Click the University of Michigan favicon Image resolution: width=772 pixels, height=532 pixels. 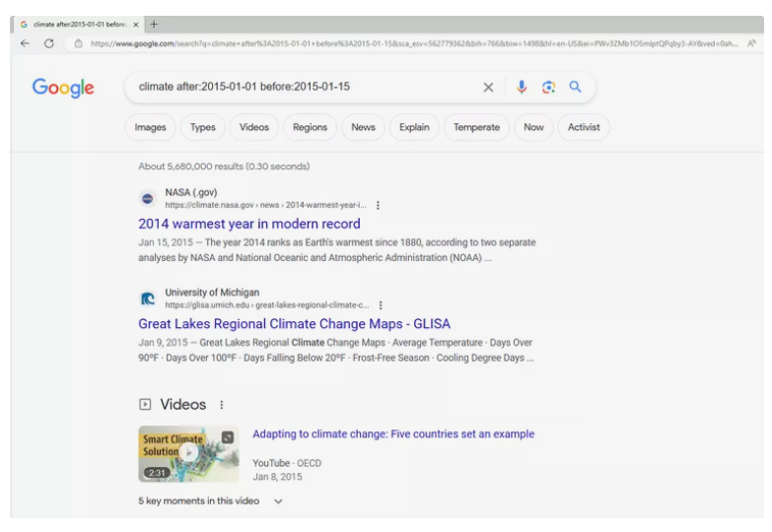click(147, 299)
